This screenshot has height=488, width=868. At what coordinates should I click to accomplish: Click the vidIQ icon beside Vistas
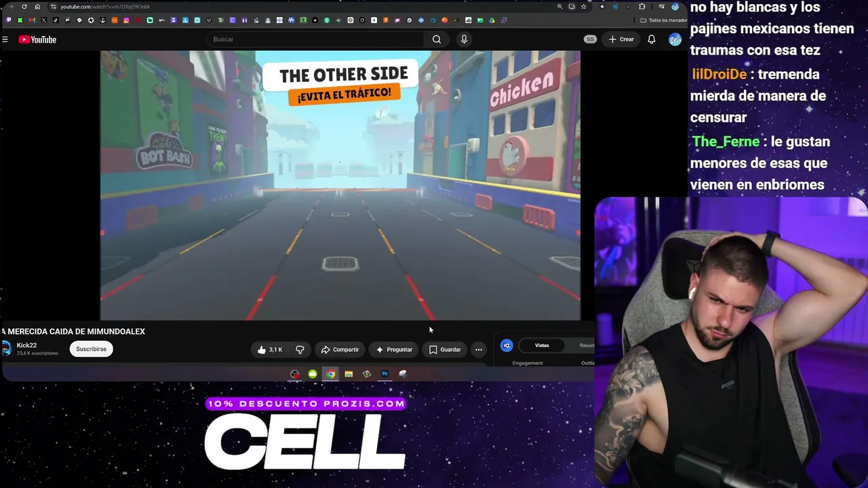point(507,346)
